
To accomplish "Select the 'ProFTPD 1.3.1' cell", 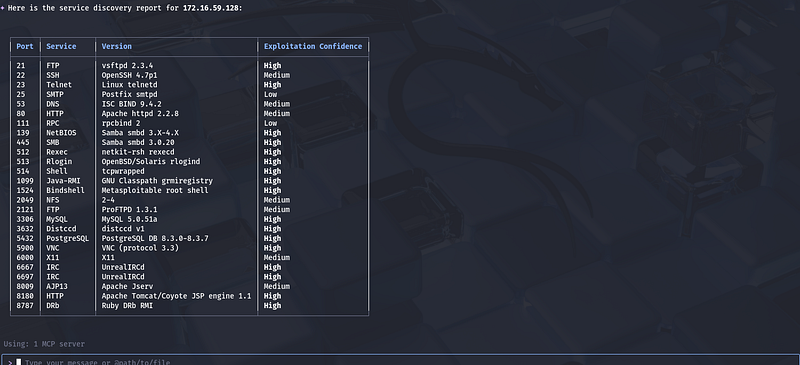I will (x=130, y=209).
